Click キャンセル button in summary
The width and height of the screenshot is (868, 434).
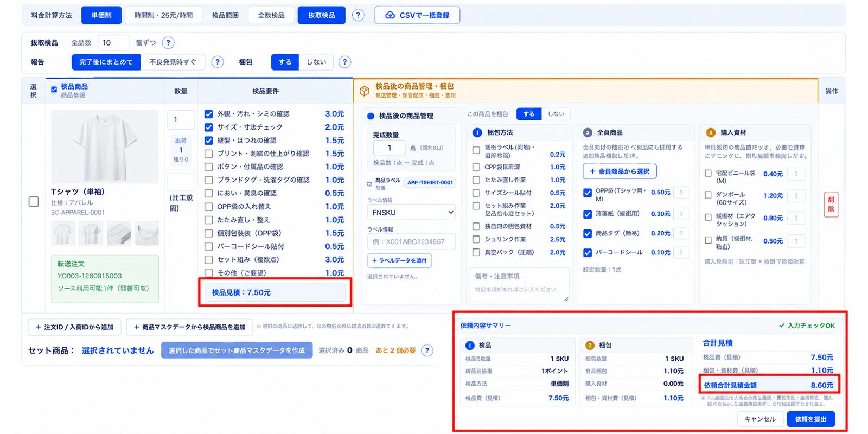click(759, 419)
